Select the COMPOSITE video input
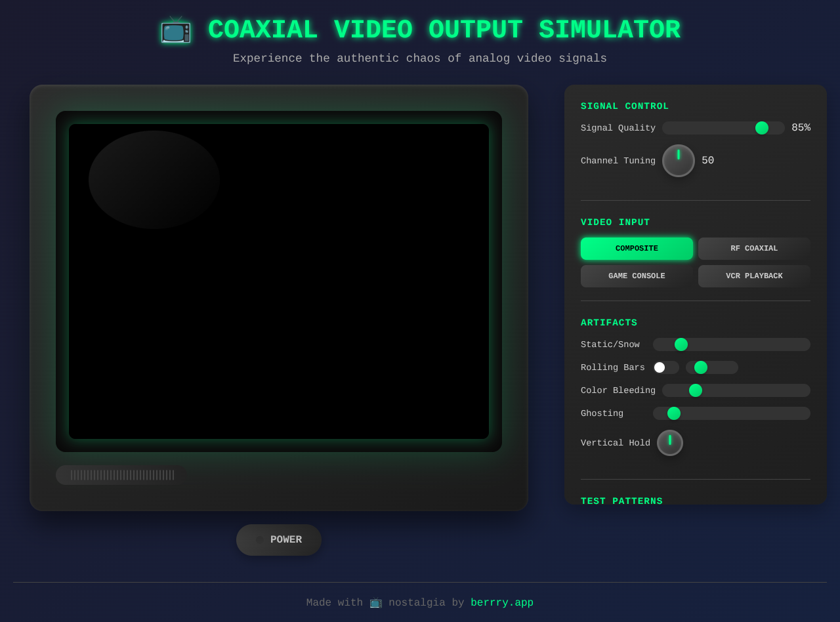The height and width of the screenshot is (622, 840). [636, 248]
